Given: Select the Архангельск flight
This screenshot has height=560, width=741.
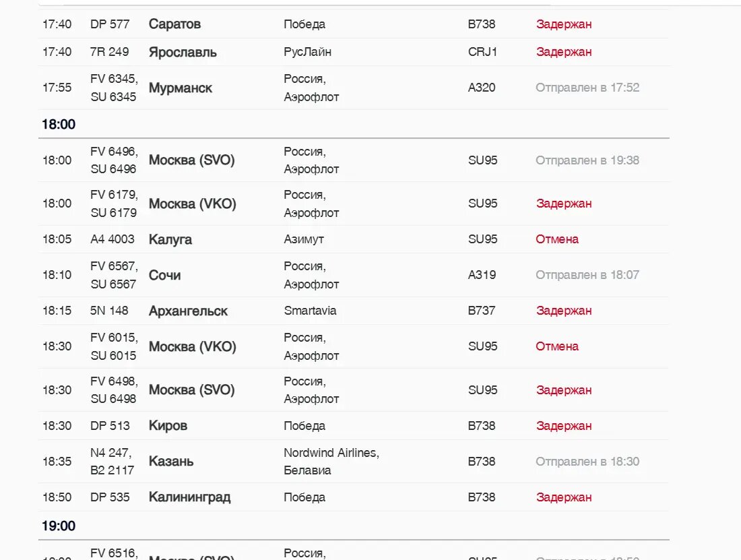Looking at the screenshot, I should 188,311.
